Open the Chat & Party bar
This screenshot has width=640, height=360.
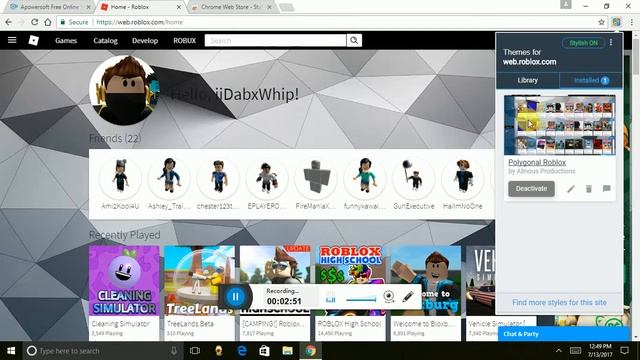(x=563, y=334)
